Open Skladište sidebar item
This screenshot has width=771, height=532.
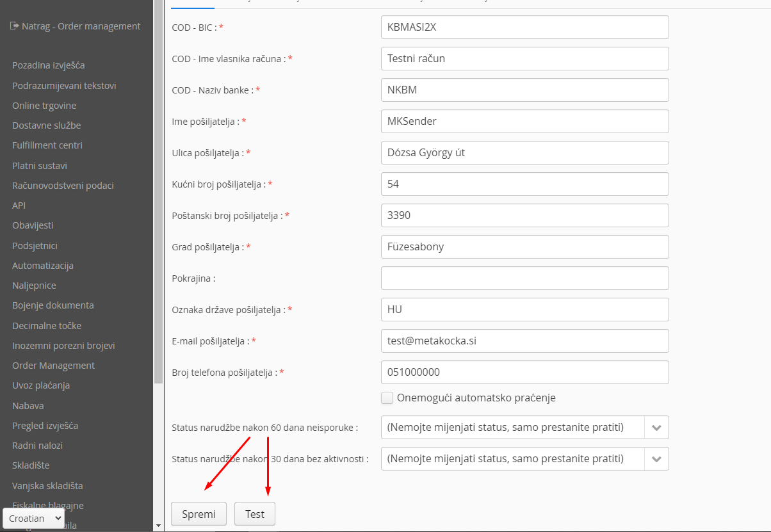31,465
